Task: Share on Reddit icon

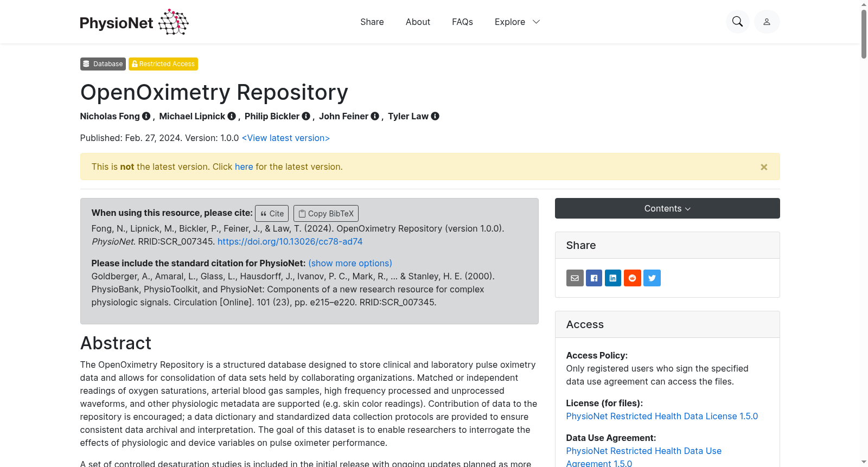Action: (633, 278)
